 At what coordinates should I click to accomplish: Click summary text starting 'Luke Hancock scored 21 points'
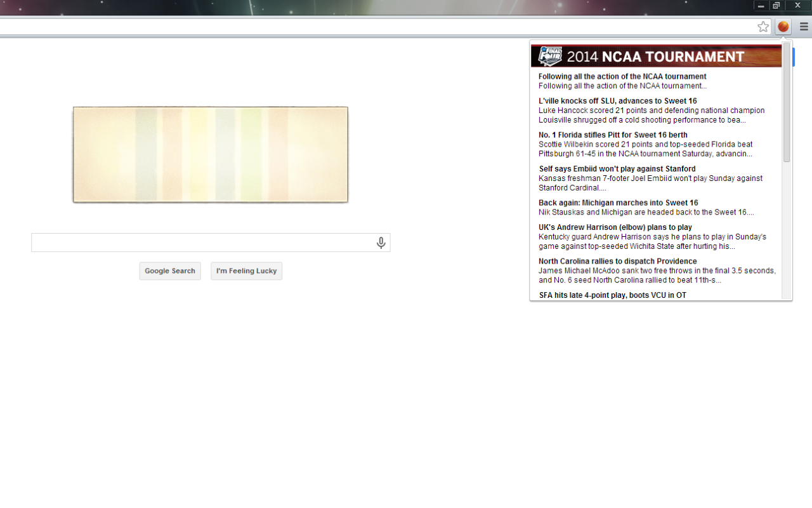[x=652, y=115]
